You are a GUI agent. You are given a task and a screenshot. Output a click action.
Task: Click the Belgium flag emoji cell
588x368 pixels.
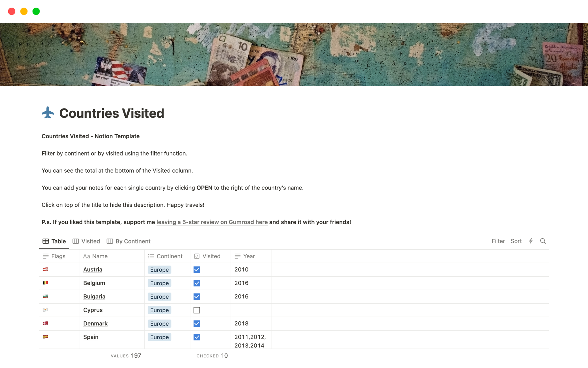(x=45, y=283)
